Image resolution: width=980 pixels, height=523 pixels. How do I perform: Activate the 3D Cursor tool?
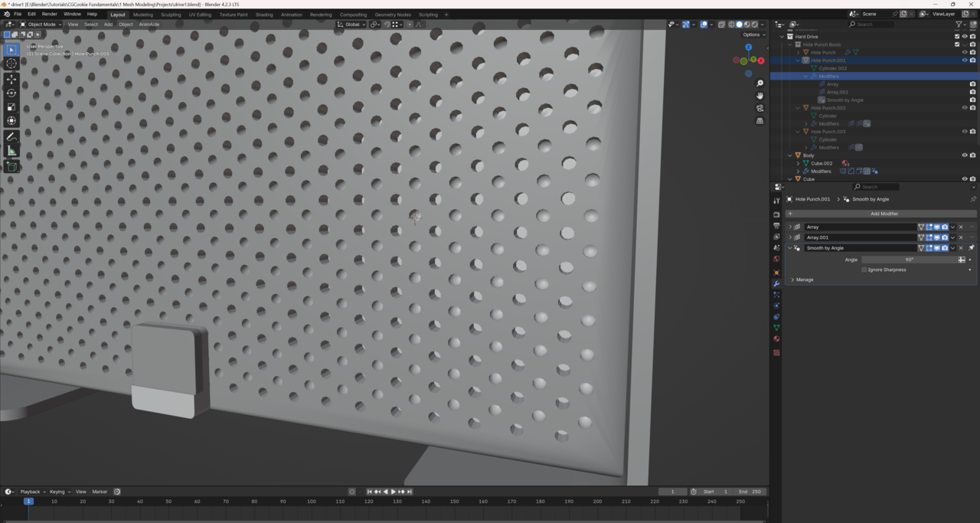11,64
